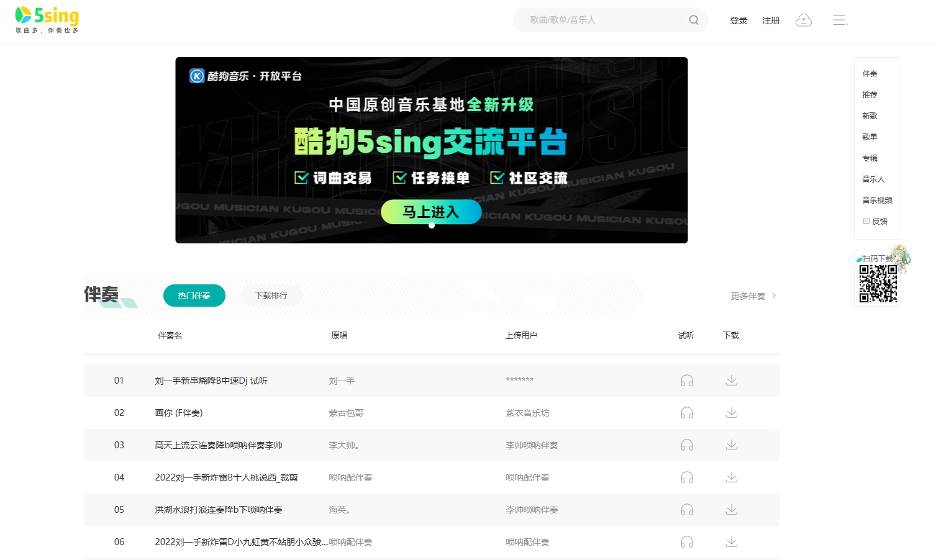Click the search magnifier icon
936x560 pixels.
pos(693,19)
